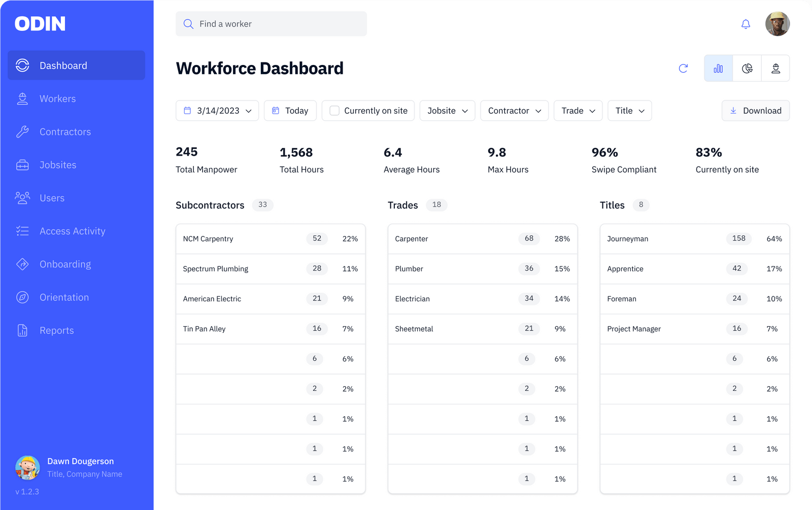Open the Orientation section

tap(64, 297)
